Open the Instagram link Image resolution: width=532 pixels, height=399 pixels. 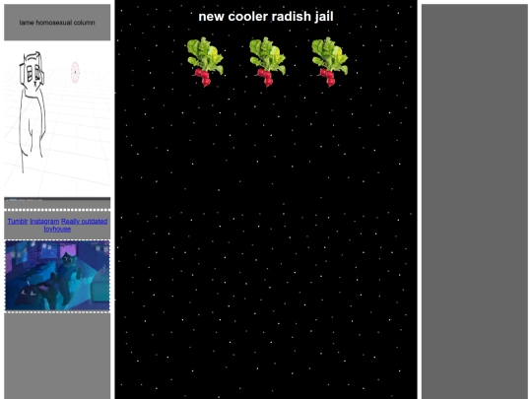pyautogui.click(x=44, y=222)
